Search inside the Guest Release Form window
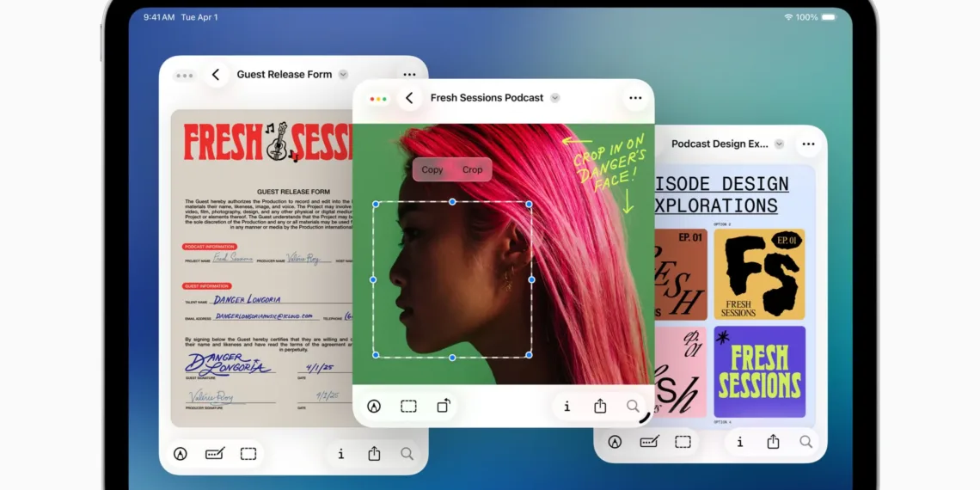 coord(407,454)
